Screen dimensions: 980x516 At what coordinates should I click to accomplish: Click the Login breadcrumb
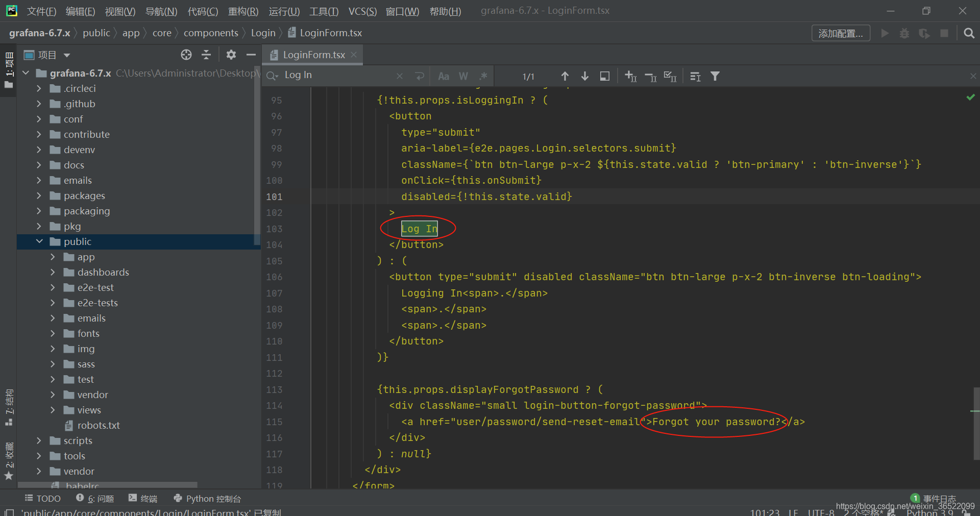[263, 33]
